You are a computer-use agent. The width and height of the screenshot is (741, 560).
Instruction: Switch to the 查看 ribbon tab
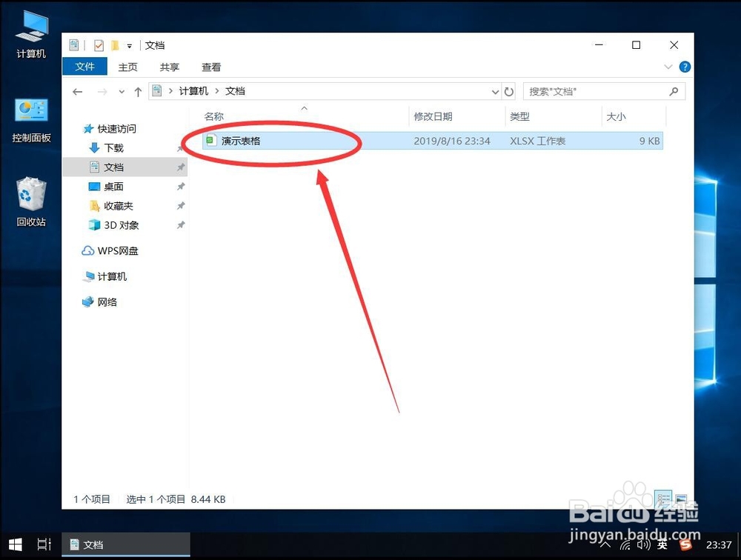[210, 67]
